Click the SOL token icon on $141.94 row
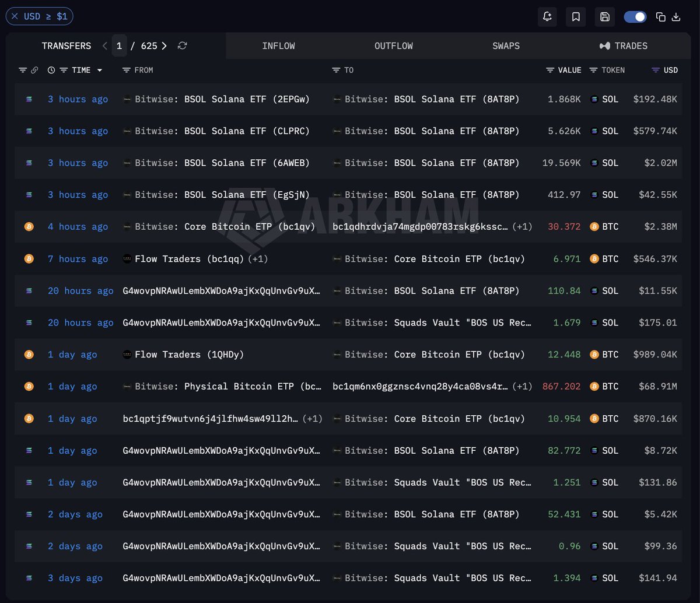Screen dimensions: 700x603 (x=594, y=578)
